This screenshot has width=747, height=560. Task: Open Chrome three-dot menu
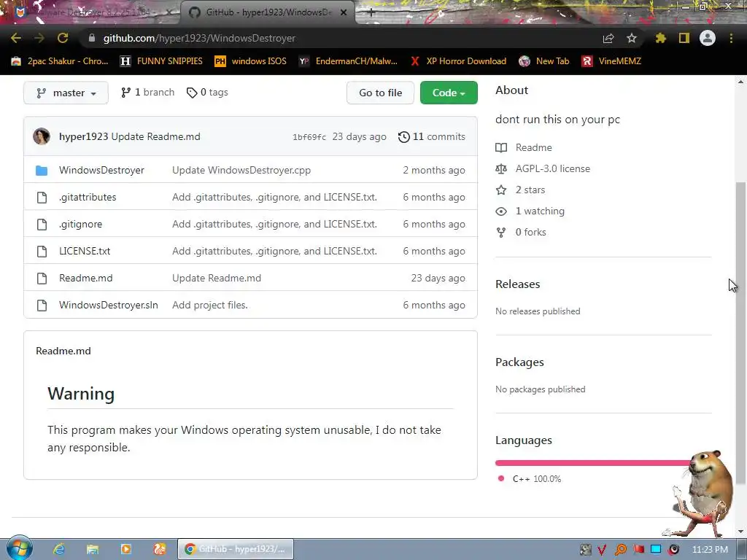tap(731, 38)
